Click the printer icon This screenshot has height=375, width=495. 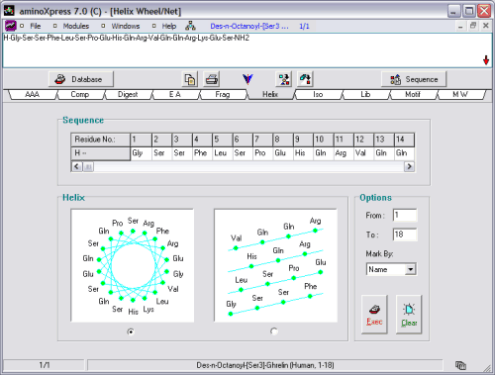click(212, 79)
